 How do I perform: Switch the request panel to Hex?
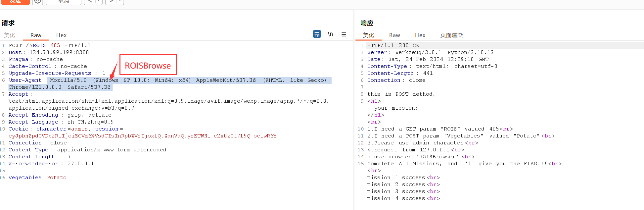(x=61, y=35)
